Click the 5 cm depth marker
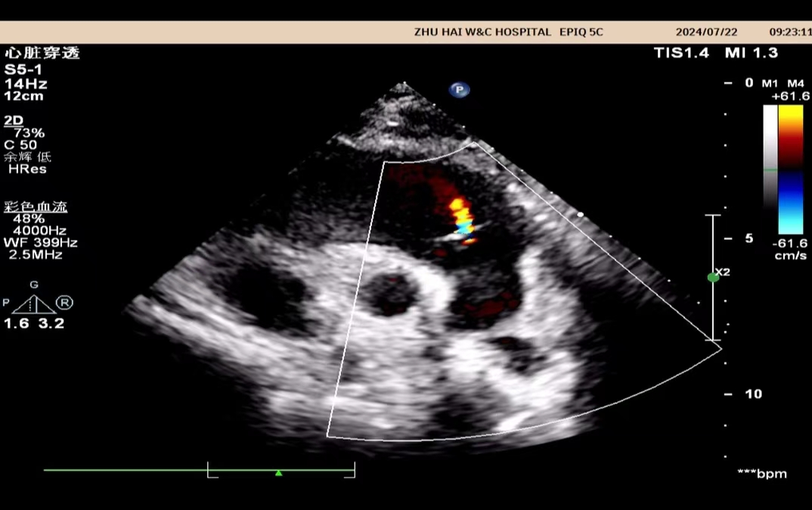Screen dimensions: 812x510 pyautogui.click(x=748, y=238)
